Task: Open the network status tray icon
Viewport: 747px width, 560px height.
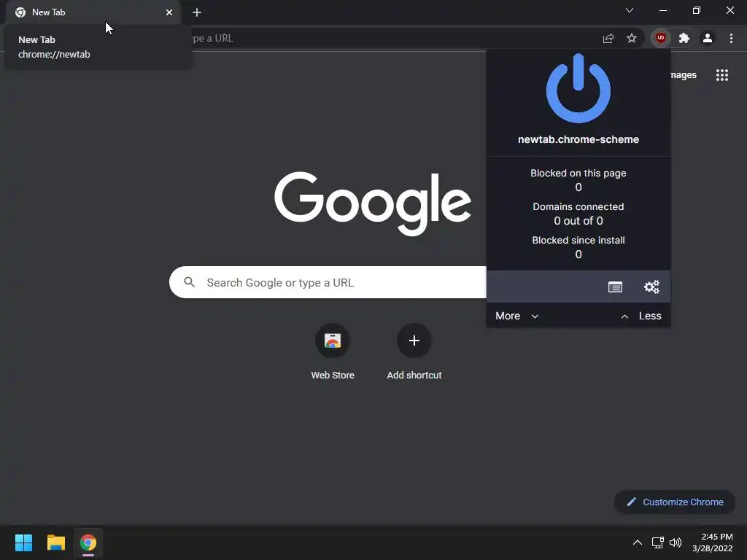Action: pyautogui.click(x=658, y=542)
